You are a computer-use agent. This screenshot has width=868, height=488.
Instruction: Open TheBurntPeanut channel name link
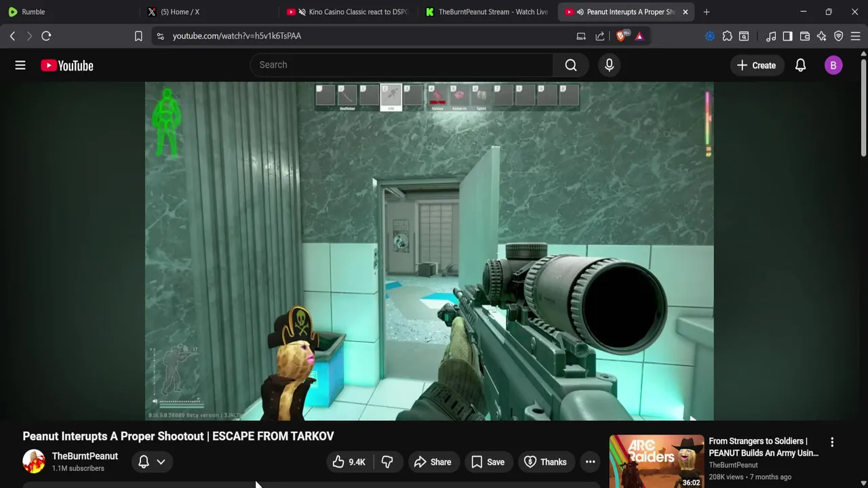(85, 456)
